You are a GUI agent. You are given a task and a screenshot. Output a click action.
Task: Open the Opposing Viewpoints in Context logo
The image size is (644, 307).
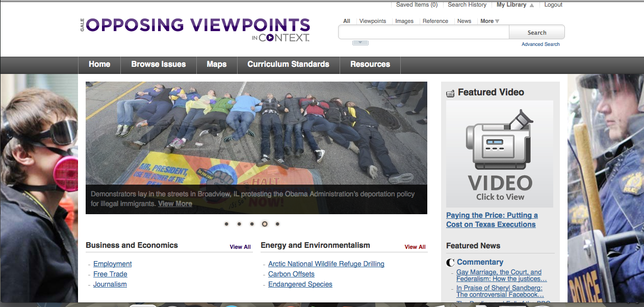[195, 30]
